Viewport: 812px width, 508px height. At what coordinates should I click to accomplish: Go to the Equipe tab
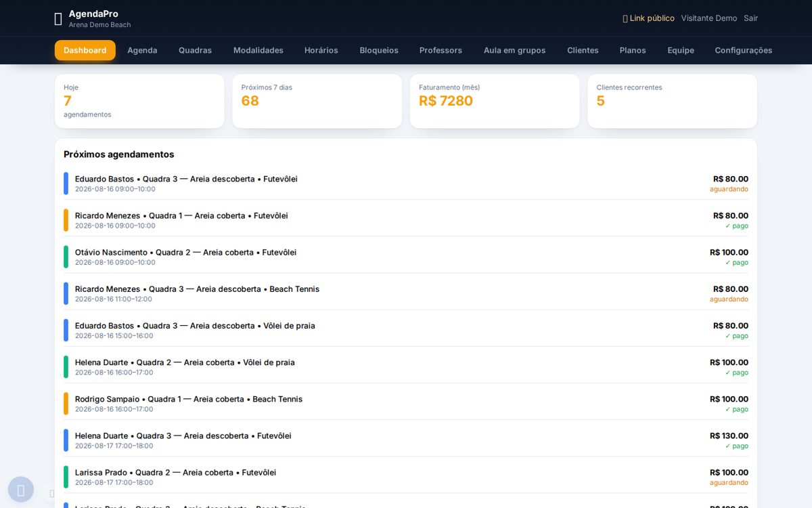click(x=681, y=50)
